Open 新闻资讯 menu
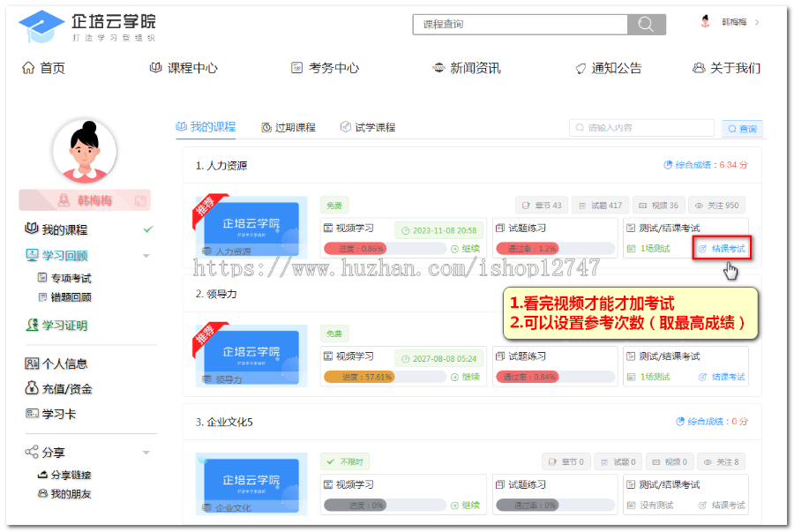Viewport: 794px width, 532px height. [x=467, y=68]
